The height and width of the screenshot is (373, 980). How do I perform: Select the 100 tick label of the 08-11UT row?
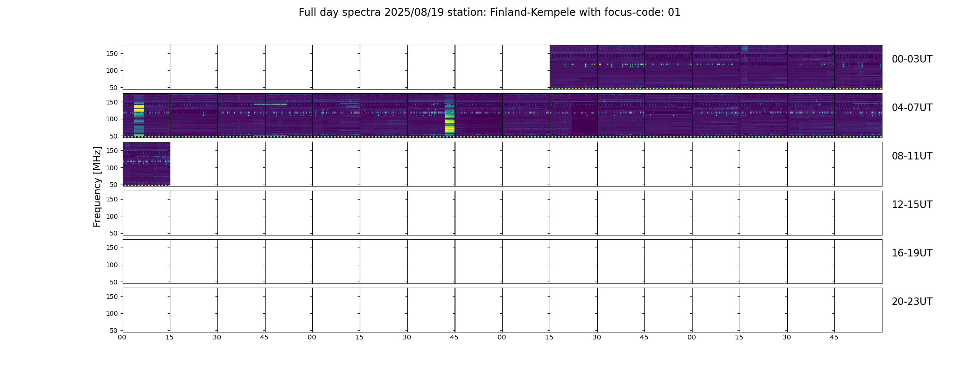[x=112, y=168]
